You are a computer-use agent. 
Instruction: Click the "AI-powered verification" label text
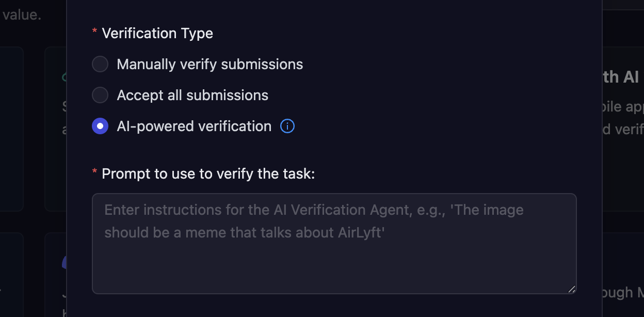(x=194, y=126)
